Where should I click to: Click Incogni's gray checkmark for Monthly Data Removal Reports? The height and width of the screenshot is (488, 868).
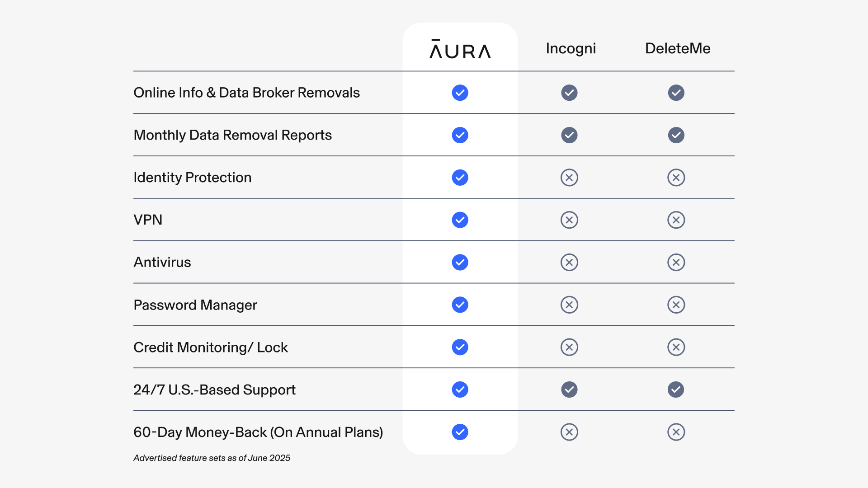tap(569, 135)
